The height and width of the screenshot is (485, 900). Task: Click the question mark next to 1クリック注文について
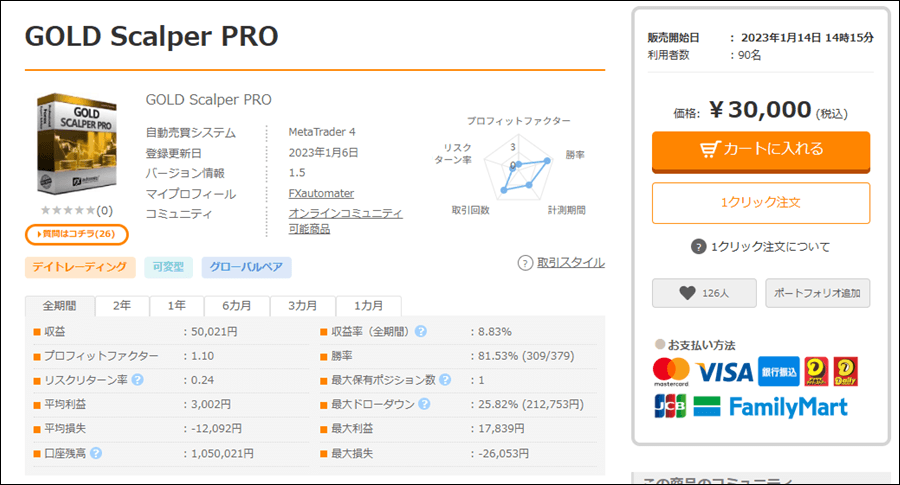click(698, 247)
